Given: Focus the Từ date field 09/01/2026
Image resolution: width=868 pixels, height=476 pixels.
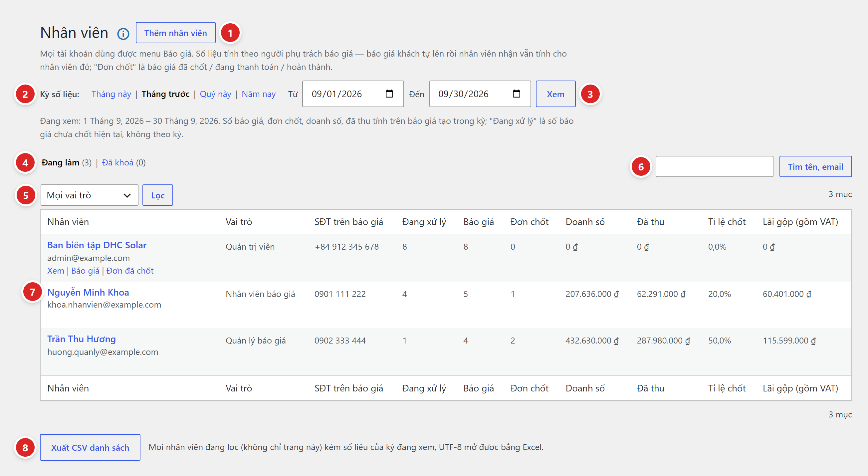Looking at the screenshot, I should 353,94.
